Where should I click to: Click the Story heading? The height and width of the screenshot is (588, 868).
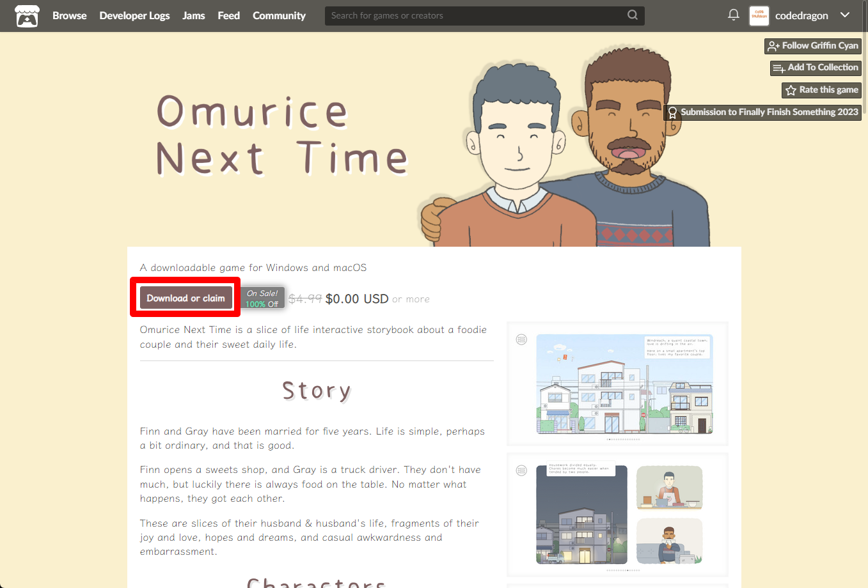coord(317,391)
